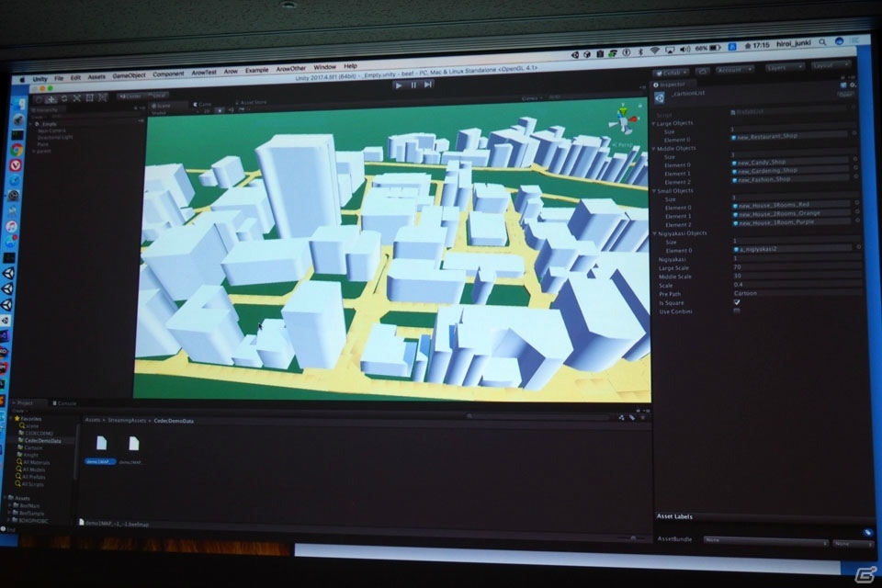This screenshot has height=588, width=882.
Task: Select CedecDemoData folder in Favorites
Action: click(40, 441)
